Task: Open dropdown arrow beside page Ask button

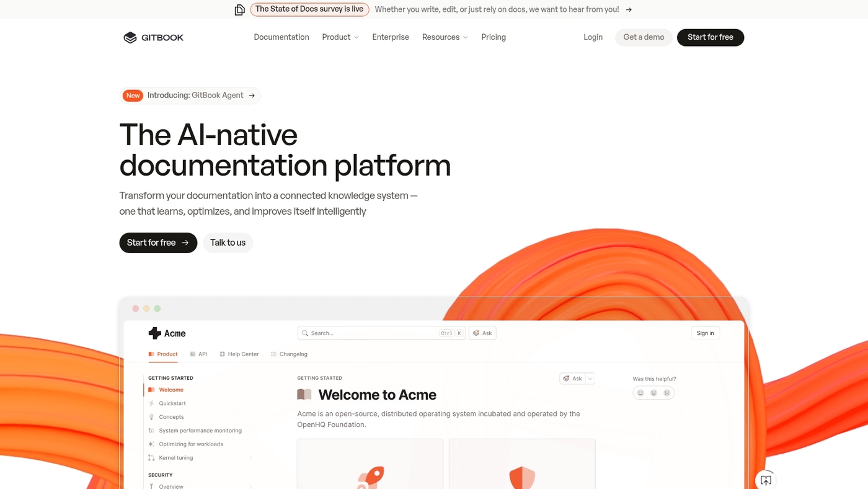Action: click(590, 379)
